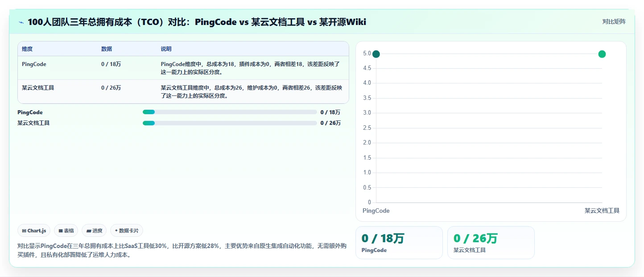The image size is (644, 277).
Task: Select the Chart.js tag chip
Action: pyautogui.click(x=34, y=231)
